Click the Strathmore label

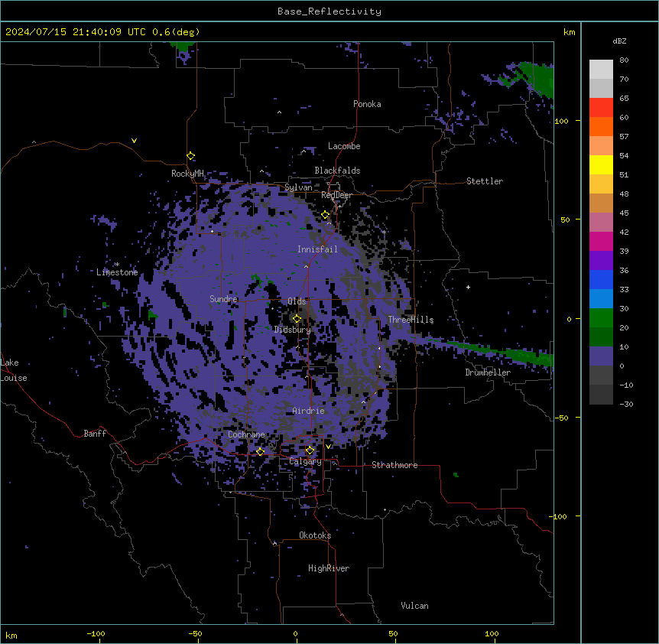[x=394, y=465]
